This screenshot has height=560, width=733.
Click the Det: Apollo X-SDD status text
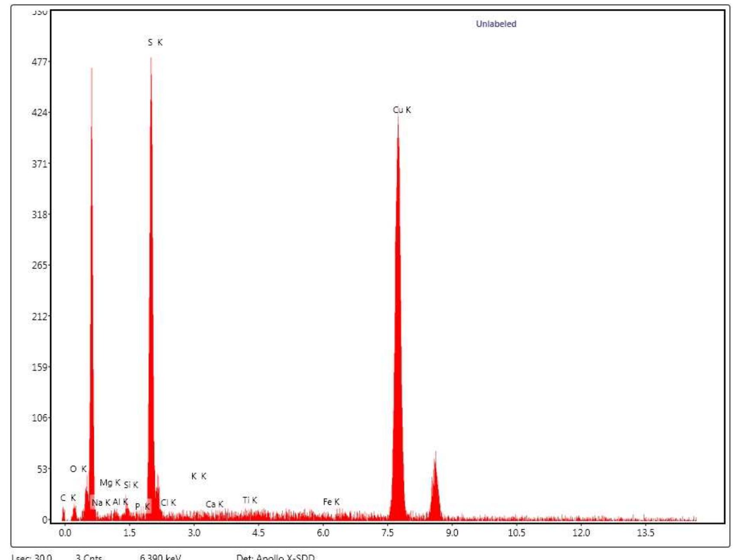click(x=275, y=557)
